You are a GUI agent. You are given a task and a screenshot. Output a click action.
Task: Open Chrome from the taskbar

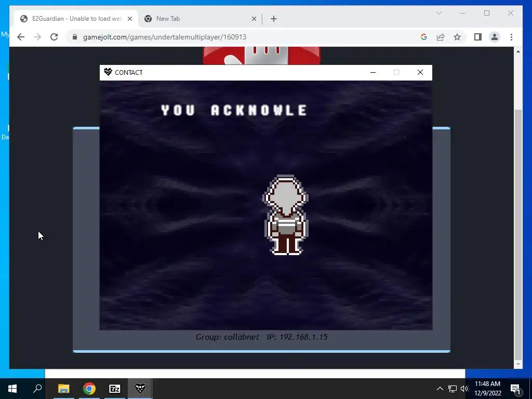[89, 389]
